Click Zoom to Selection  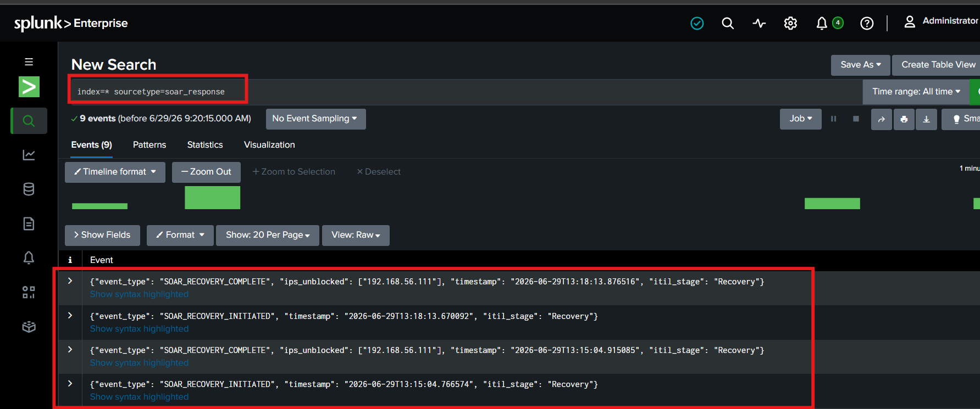[294, 172]
